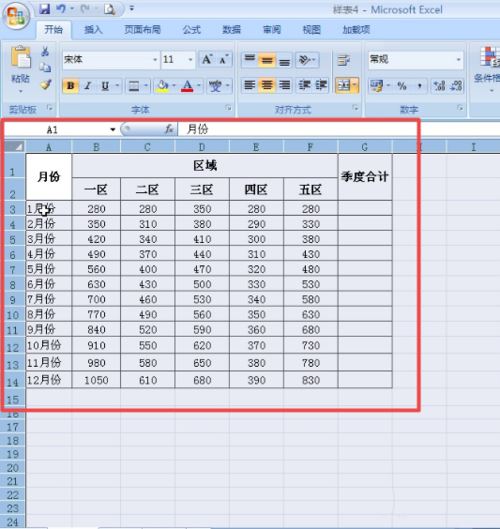Viewport: 500px width, 529px height.
Task: Toggle left text alignment
Action: (x=250, y=85)
